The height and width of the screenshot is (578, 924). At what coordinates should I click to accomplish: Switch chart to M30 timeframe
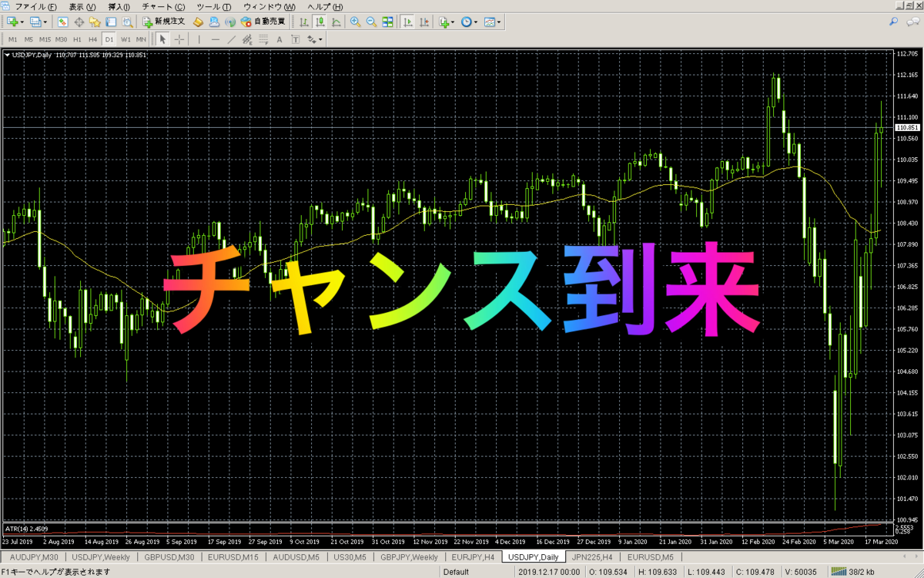point(62,39)
